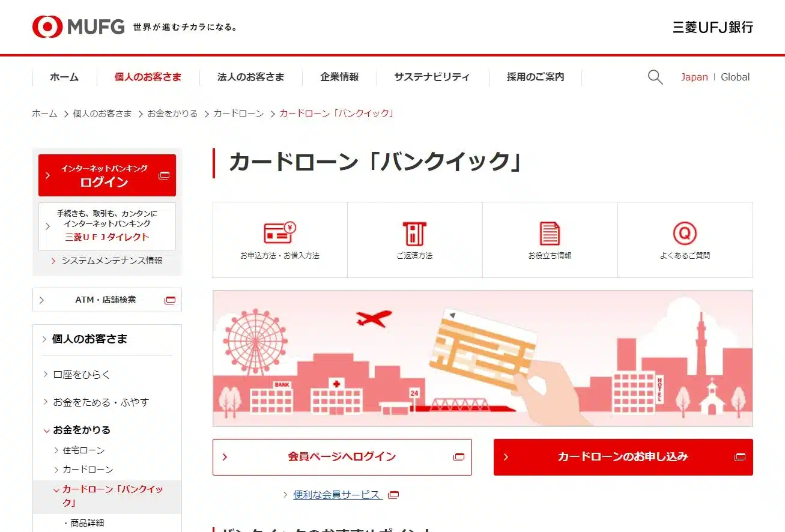Click カードローン in the breadcrumb
This screenshot has width=785, height=532.
click(238, 113)
